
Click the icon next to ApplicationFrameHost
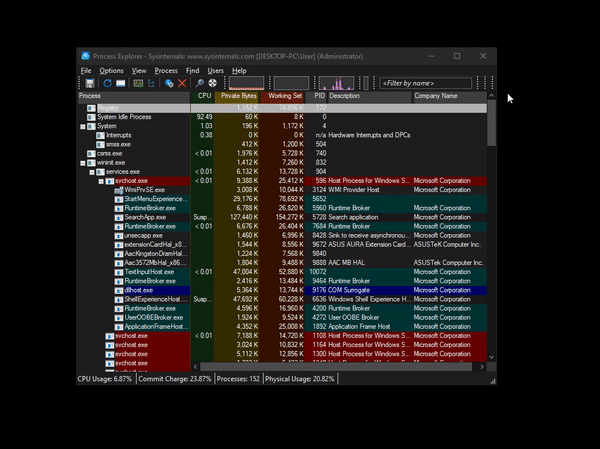119,327
